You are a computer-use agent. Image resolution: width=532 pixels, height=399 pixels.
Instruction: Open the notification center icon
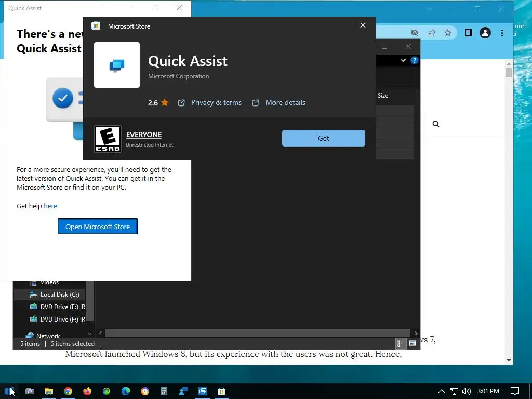click(x=515, y=391)
